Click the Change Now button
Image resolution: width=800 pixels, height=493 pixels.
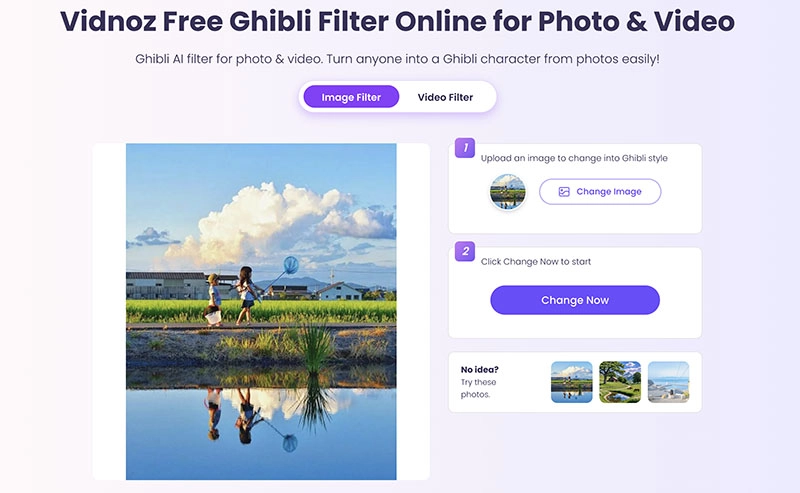(575, 300)
